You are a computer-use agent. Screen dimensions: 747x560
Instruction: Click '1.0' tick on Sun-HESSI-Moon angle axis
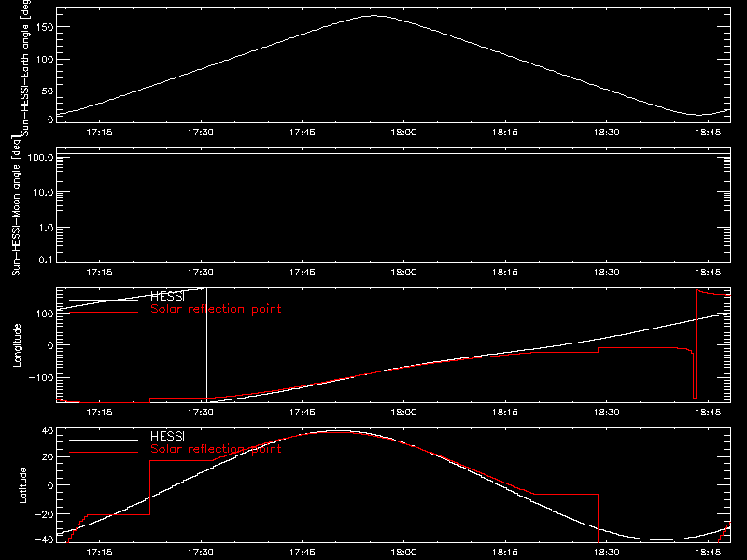[x=46, y=228]
